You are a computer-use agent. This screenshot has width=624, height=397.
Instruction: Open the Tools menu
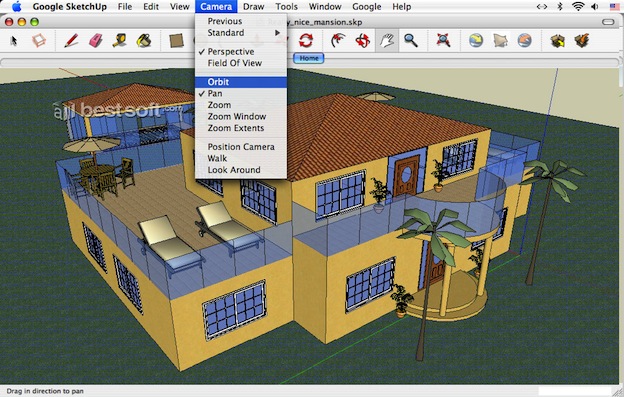[x=287, y=7]
